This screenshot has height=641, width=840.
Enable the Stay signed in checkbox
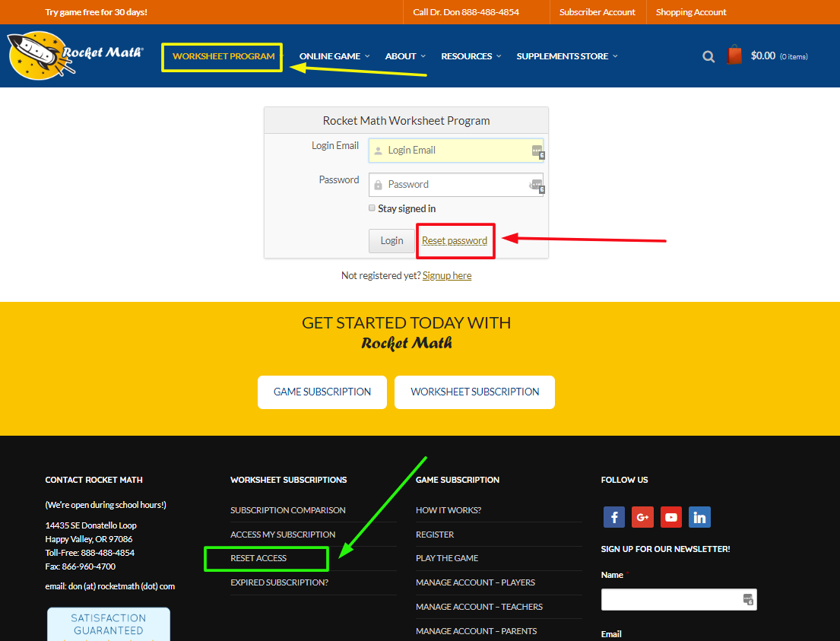coord(372,208)
